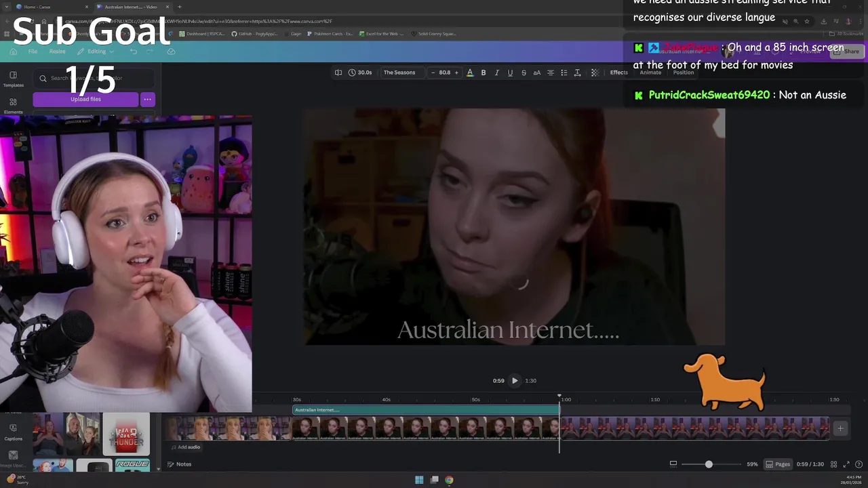The height and width of the screenshot is (488, 868).
Task: Select Australian Internet text track in timeline
Action: pos(426,410)
